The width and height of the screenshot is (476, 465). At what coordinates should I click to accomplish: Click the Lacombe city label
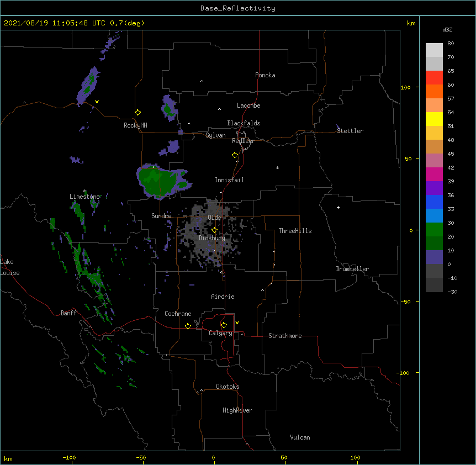point(248,105)
